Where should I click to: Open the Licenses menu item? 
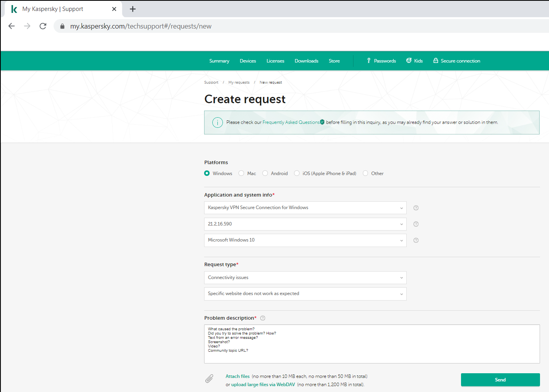275,61
